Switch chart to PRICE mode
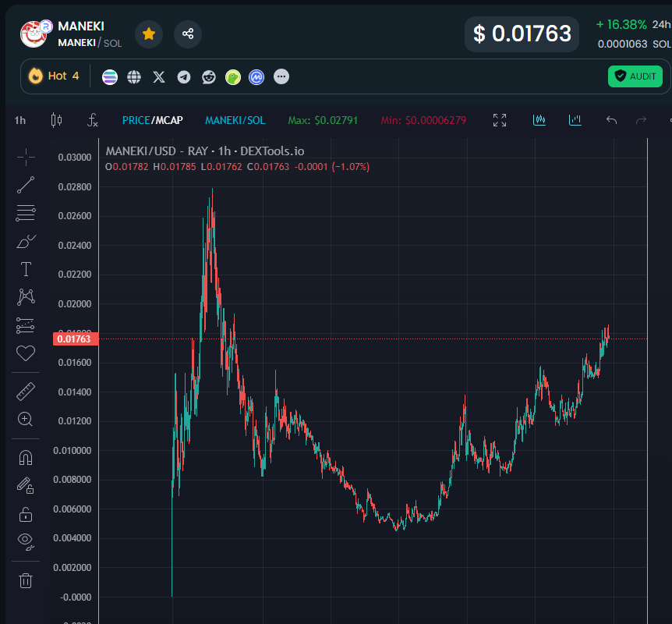This screenshot has height=624, width=672. 136,121
